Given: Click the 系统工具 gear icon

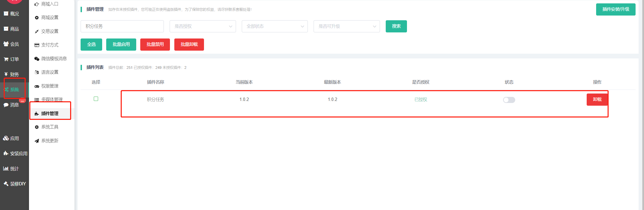Looking at the screenshot, I should [37, 127].
